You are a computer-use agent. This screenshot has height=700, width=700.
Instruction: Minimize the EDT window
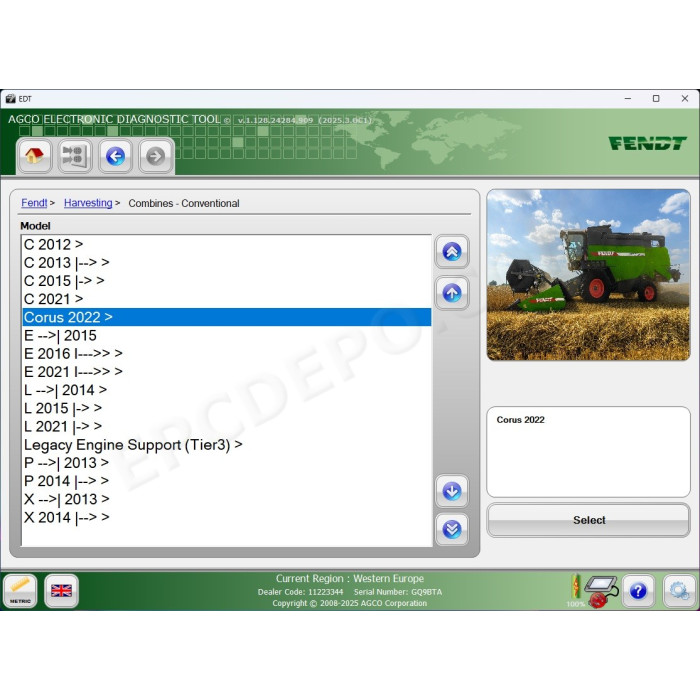(x=628, y=99)
